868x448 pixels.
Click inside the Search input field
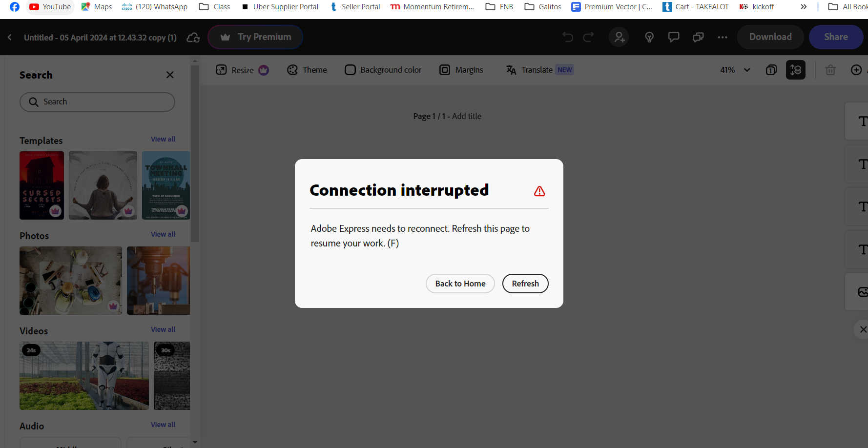coord(97,102)
